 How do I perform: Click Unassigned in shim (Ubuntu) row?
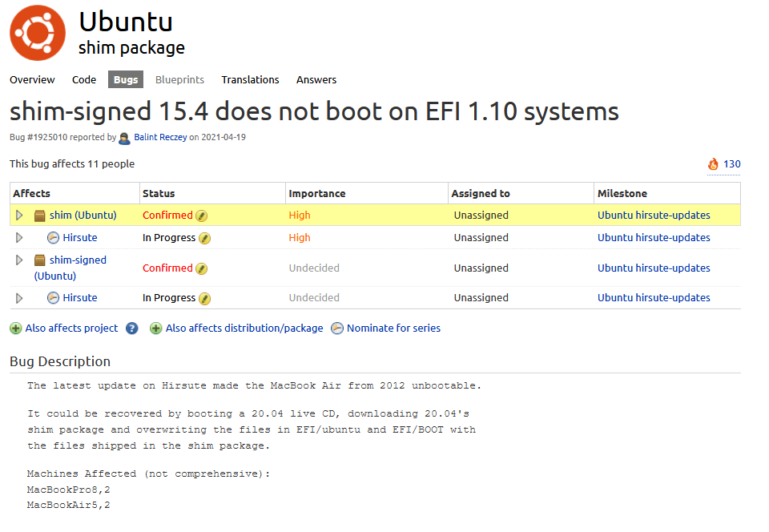pyautogui.click(x=481, y=216)
